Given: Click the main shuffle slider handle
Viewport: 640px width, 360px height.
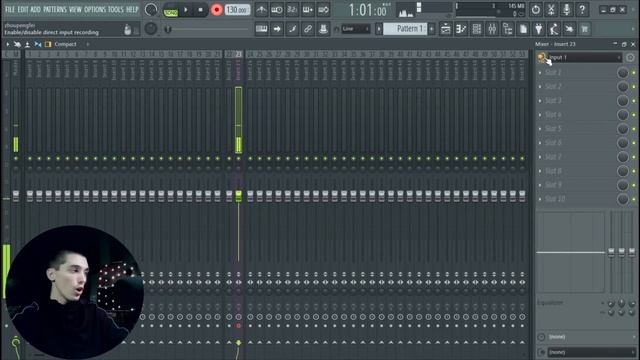Looking at the screenshot, I should [x=168, y=29].
